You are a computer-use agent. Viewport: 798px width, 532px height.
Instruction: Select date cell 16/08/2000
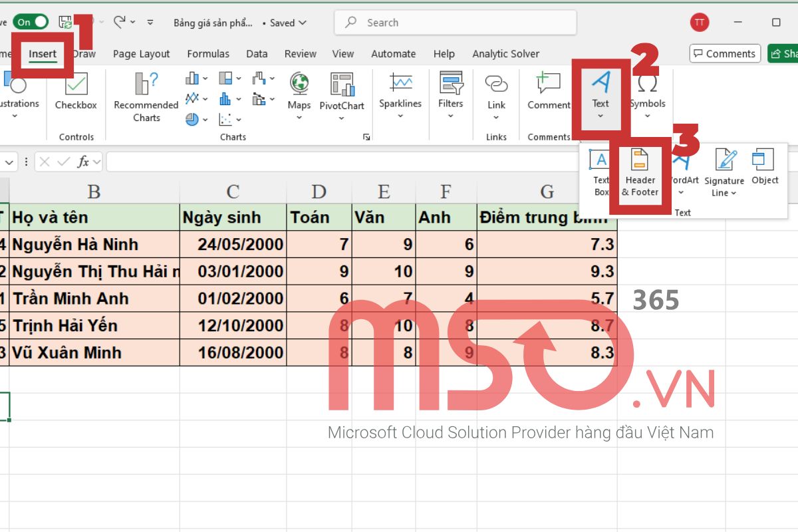[233, 352]
